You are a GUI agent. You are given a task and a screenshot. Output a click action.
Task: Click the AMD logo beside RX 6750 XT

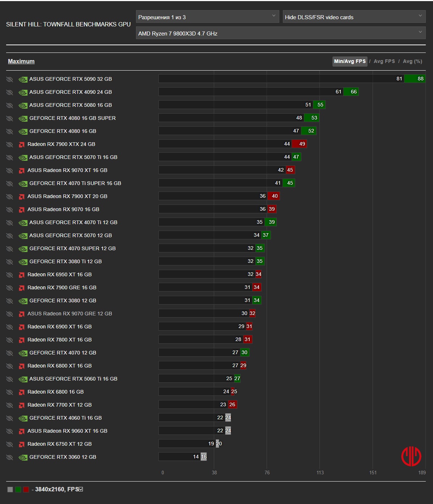point(22,444)
